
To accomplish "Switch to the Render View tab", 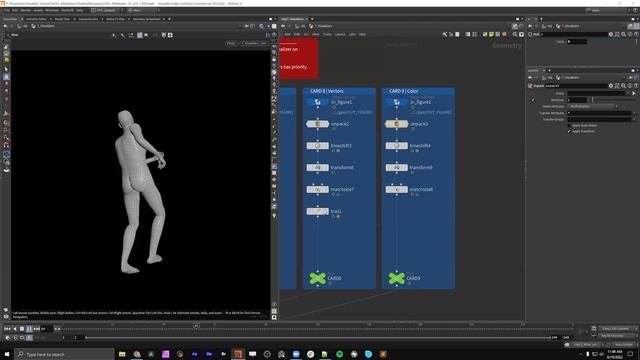I will (x=62, y=19).
